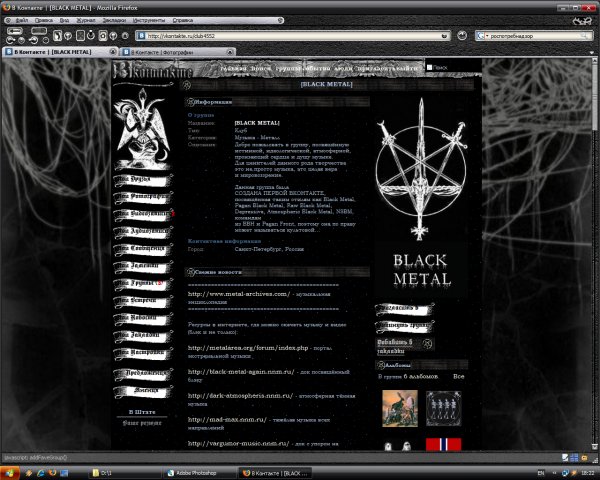
Task: Open the D:\1 folder taskbar button
Action: [122, 473]
